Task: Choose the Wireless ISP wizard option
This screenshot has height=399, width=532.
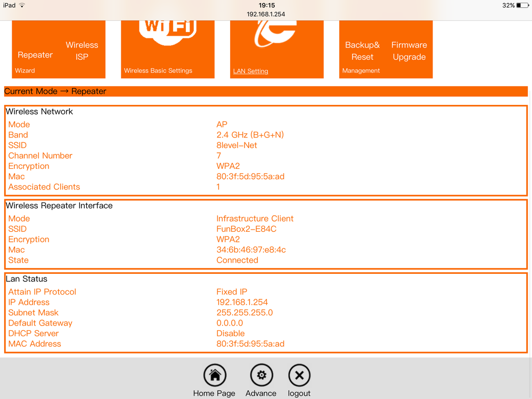Action: pos(82,51)
